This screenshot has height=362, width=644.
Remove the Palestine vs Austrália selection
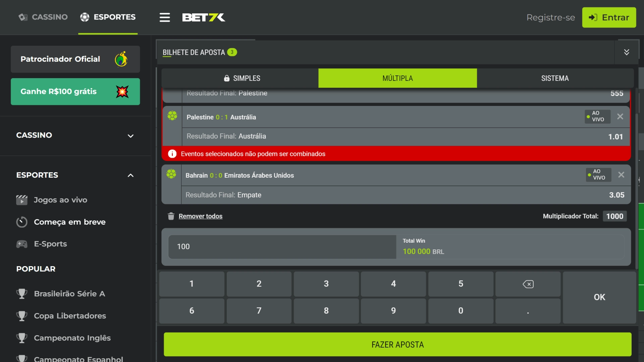[620, 117]
